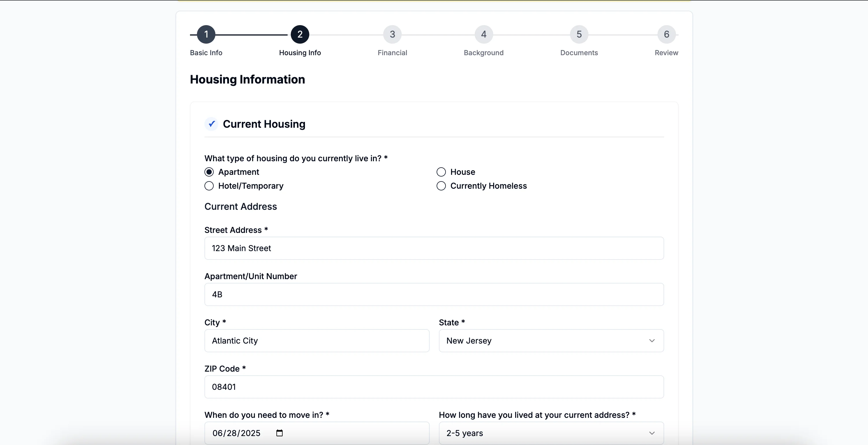
Task: Go to step 3 Financial circle
Action: click(x=392, y=34)
